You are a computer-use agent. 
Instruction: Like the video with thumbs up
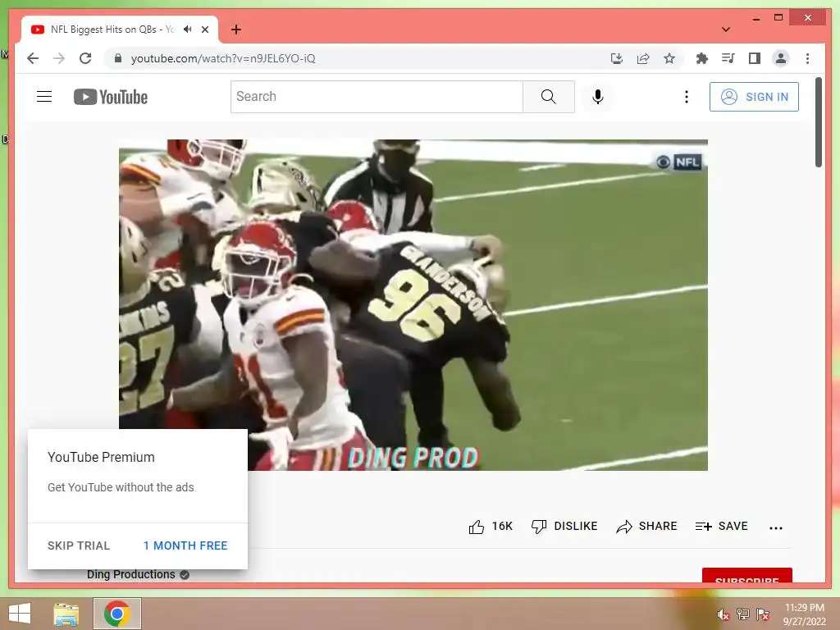tap(491, 527)
